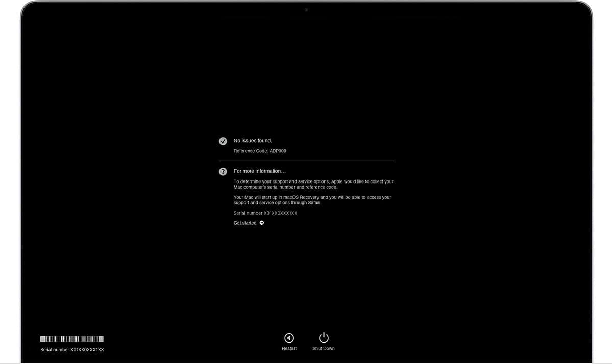Select the Reference Code ADP000 text
The height and width of the screenshot is (364, 612).
pos(259,151)
